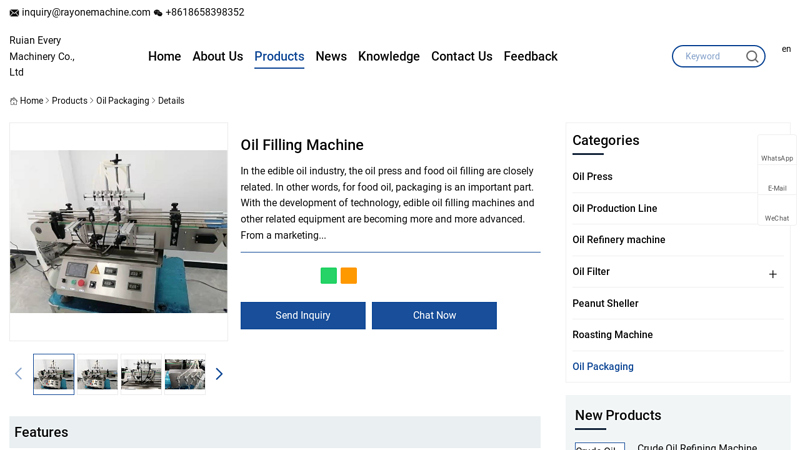
Task: Click the Oil Packaging breadcrumb link
Action: pyautogui.click(x=122, y=101)
